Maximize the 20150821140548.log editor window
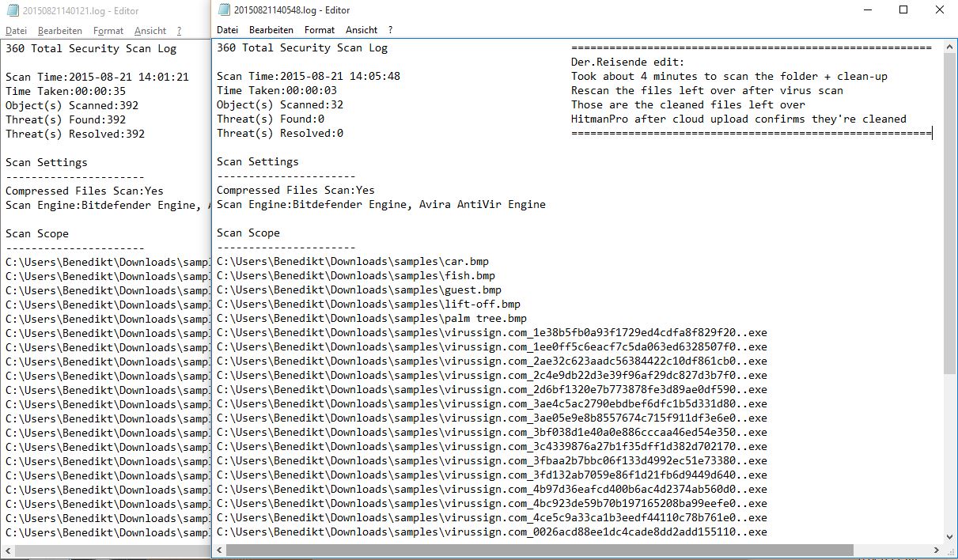Viewport: 958px width, 560px height. 903,10
